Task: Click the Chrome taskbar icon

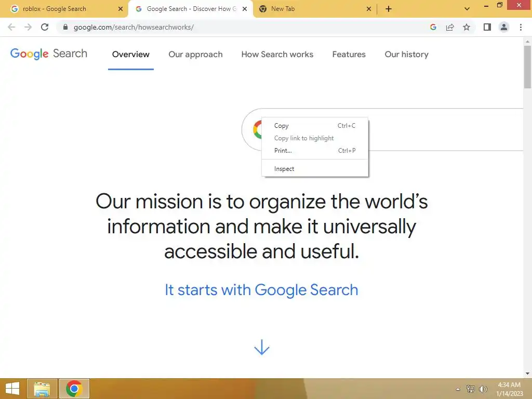Action: (x=74, y=389)
